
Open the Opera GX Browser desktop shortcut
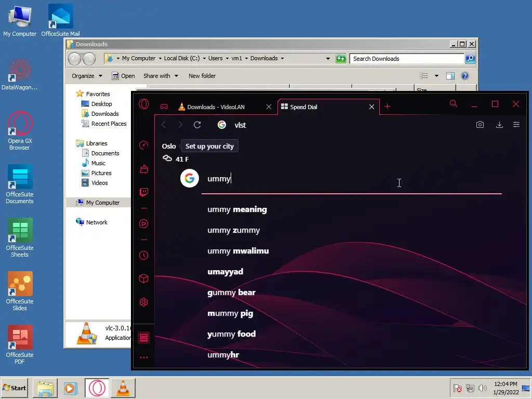(x=20, y=130)
